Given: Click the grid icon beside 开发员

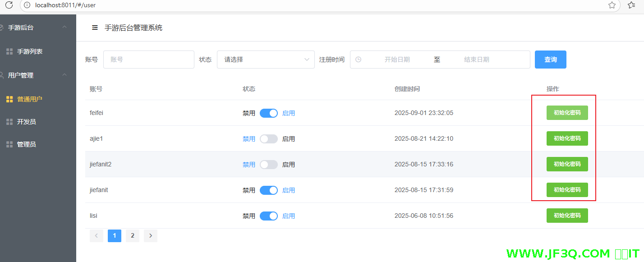Looking at the screenshot, I should click(x=9, y=122).
